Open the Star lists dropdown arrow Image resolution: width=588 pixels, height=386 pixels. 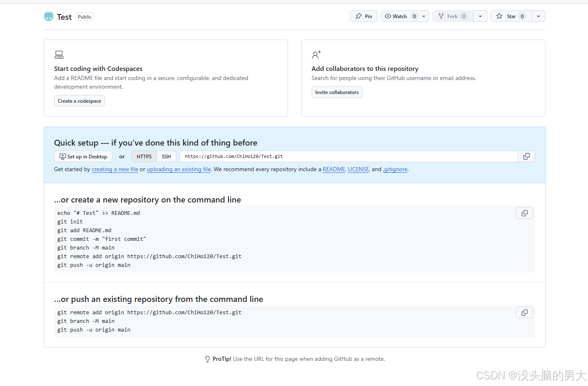[x=538, y=16]
